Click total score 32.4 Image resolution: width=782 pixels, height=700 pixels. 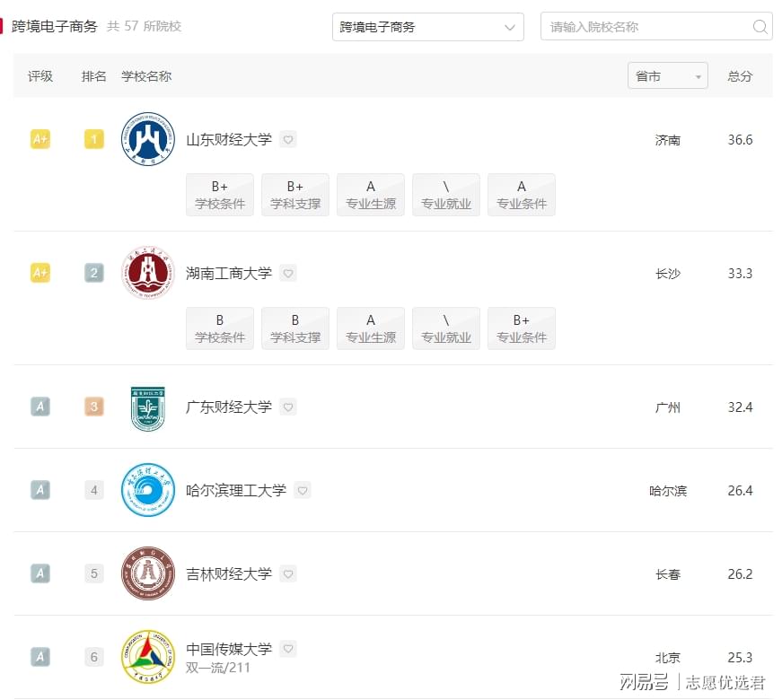pos(740,407)
